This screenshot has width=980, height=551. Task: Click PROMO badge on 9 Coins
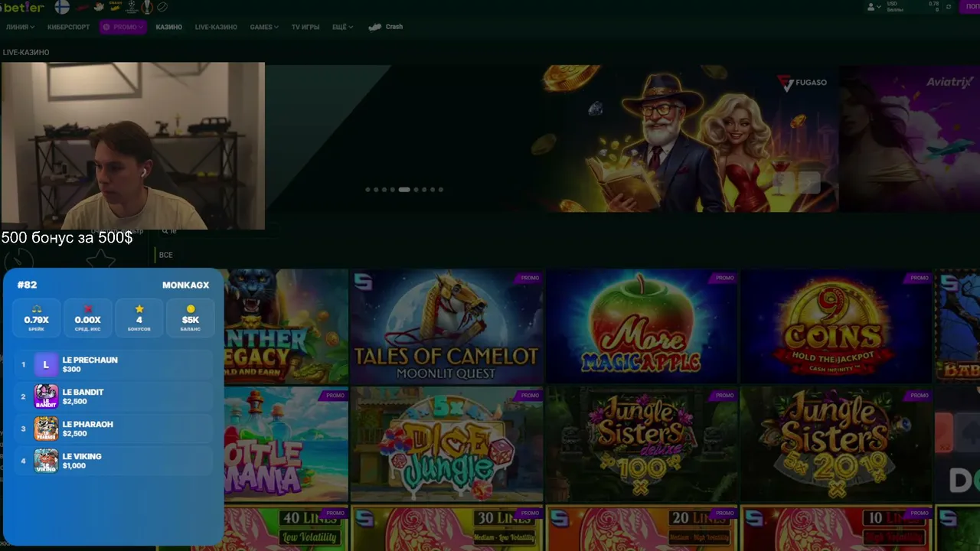(920, 278)
